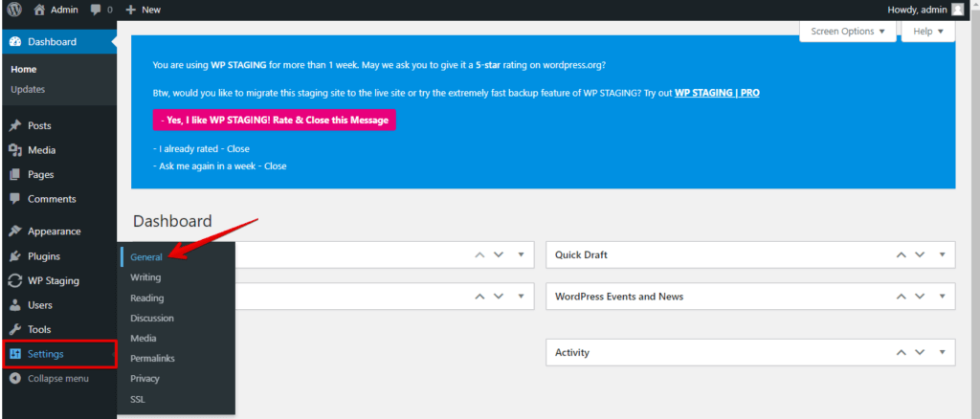
Task: Click the WordPress logo icon
Action: [13, 10]
